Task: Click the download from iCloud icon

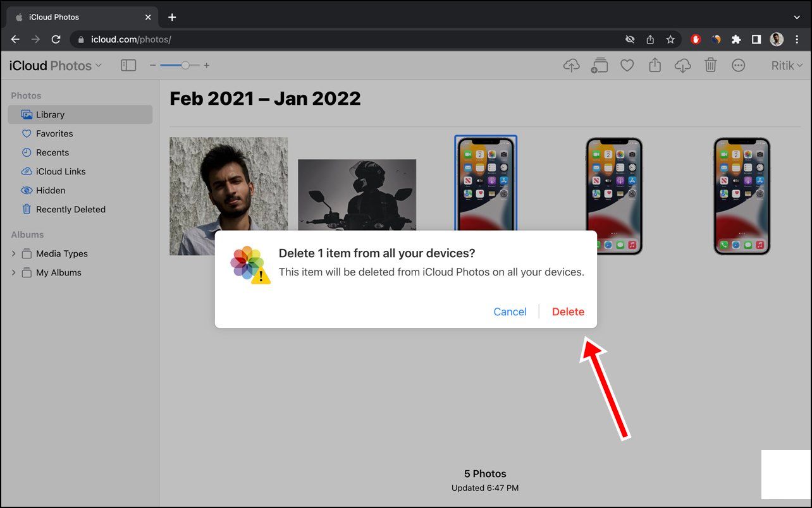Action: [682, 65]
